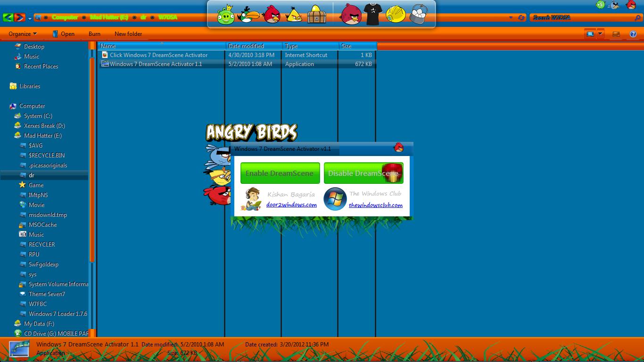Click the orange Forward arrow button
The height and width of the screenshot is (362, 644).
pos(19,17)
